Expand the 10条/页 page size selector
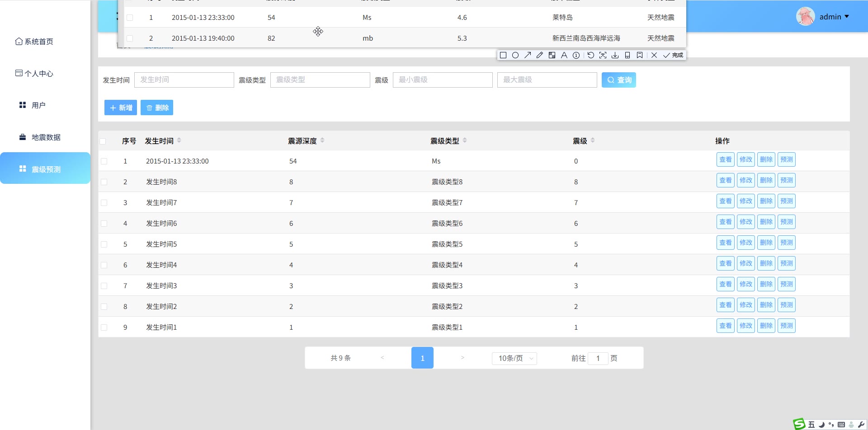This screenshot has width=868, height=430. (x=514, y=358)
